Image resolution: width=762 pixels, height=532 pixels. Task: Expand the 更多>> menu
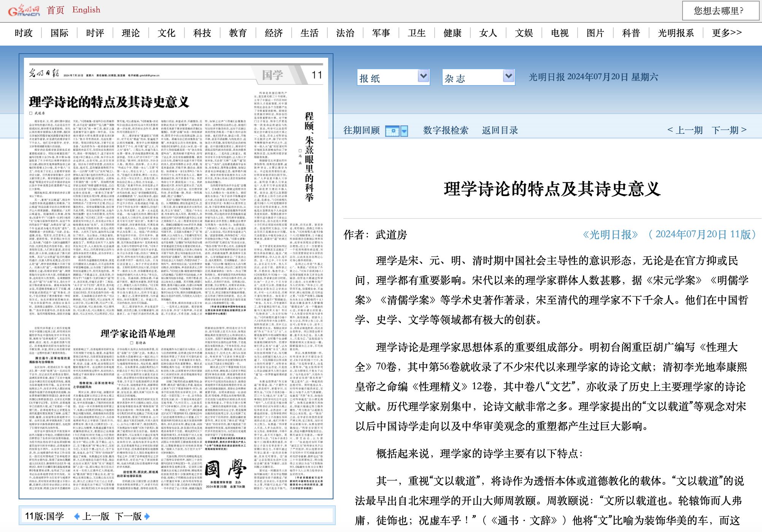pyautogui.click(x=727, y=33)
